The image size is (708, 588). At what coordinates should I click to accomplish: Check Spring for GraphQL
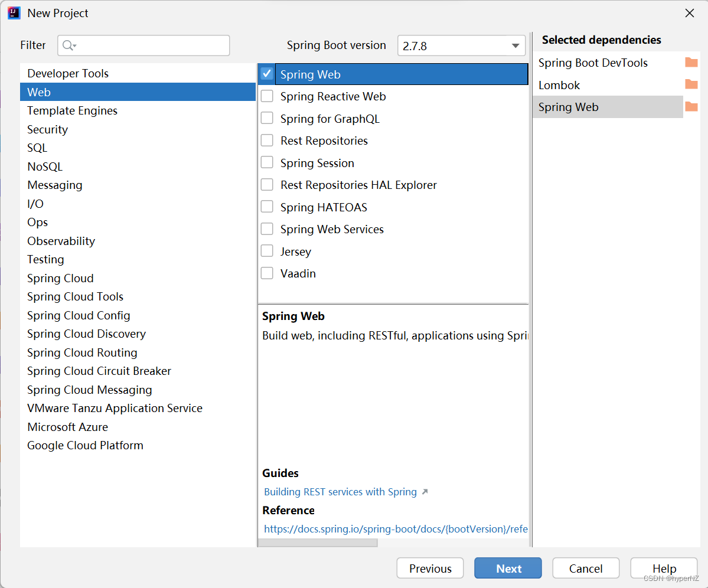(267, 118)
